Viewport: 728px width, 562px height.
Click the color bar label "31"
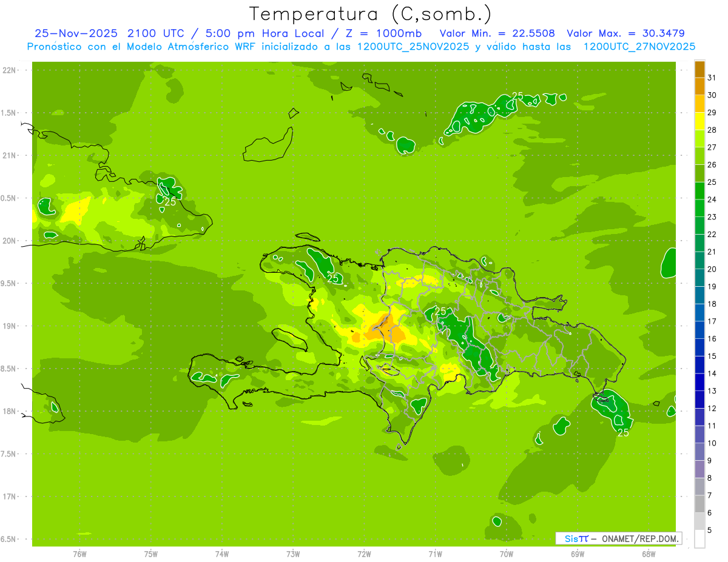click(x=712, y=78)
